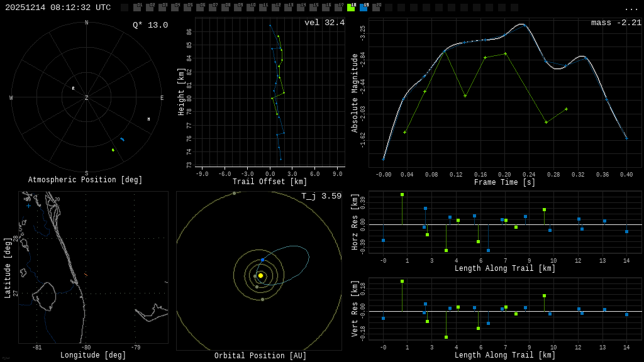This screenshot has width=644, height=362.
Task: Select the blue station 19 indicator
Action: [x=364, y=8]
